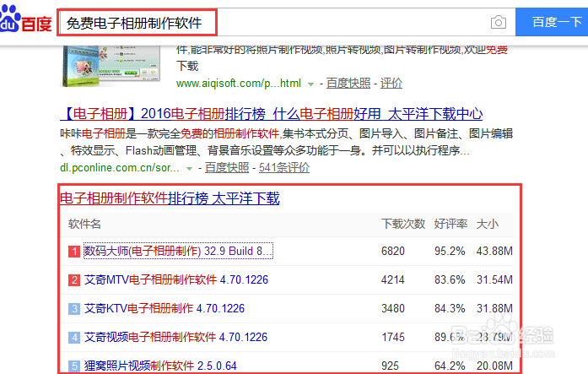Open dl.pconline.com.cn result URL

click(x=120, y=168)
